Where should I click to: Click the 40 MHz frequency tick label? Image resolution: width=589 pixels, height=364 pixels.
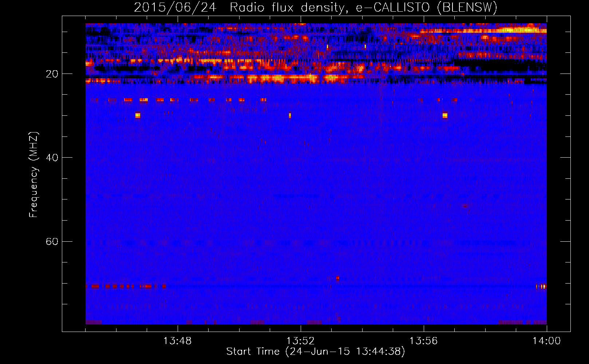52,158
